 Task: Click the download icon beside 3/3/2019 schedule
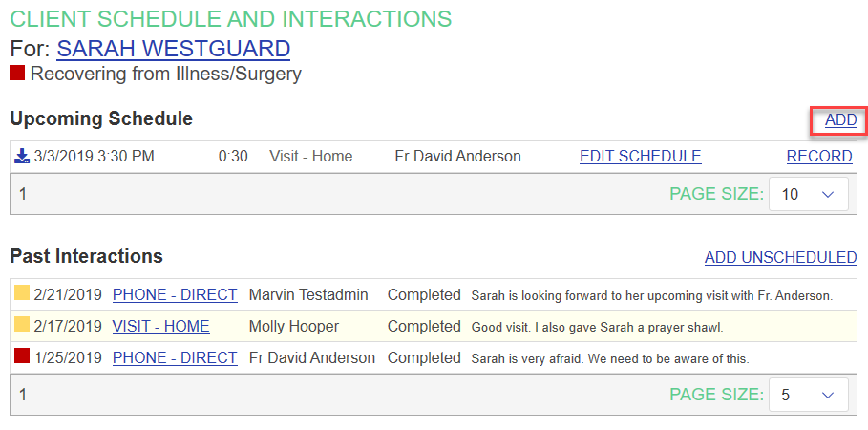point(22,156)
